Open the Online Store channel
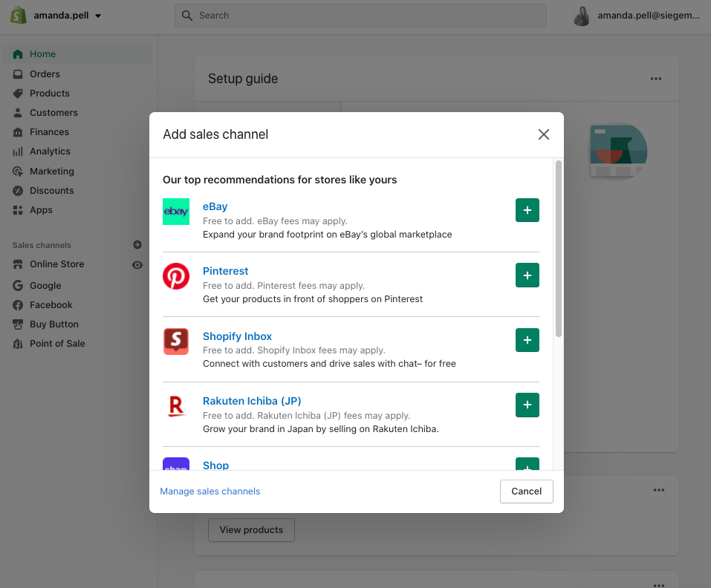Image resolution: width=711 pixels, height=588 pixels. tap(56, 264)
